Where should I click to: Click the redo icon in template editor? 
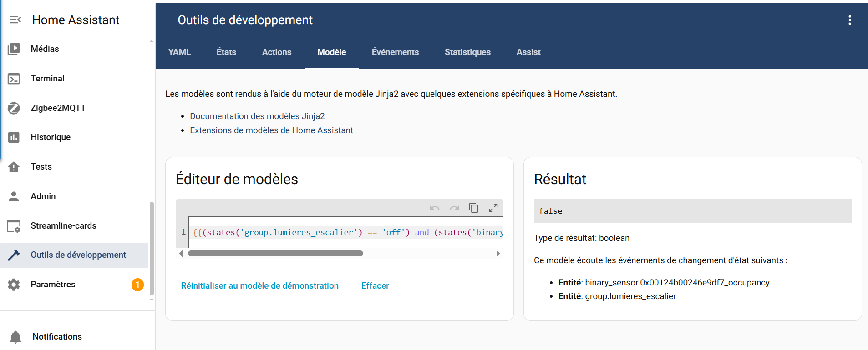(454, 208)
